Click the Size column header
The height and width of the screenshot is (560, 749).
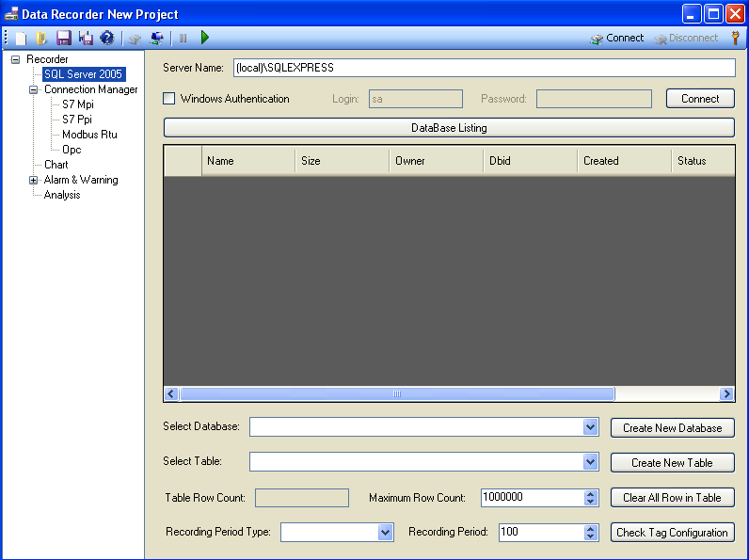point(343,161)
